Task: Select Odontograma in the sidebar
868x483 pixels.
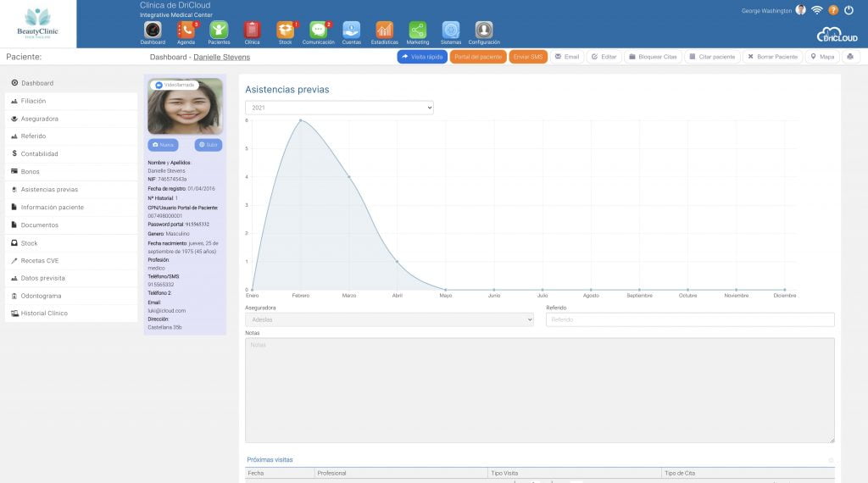Action: [x=71, y=296]
